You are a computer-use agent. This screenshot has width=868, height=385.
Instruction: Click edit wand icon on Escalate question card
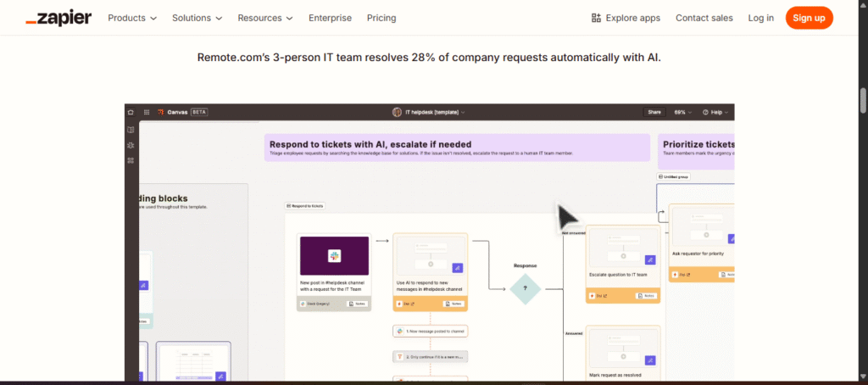tap(650, 259)
